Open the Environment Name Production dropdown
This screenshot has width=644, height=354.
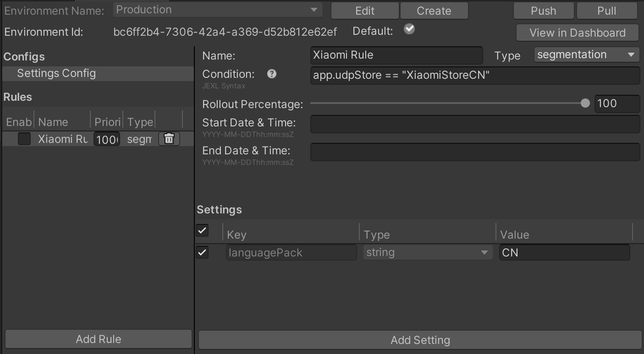click(217, 10)
